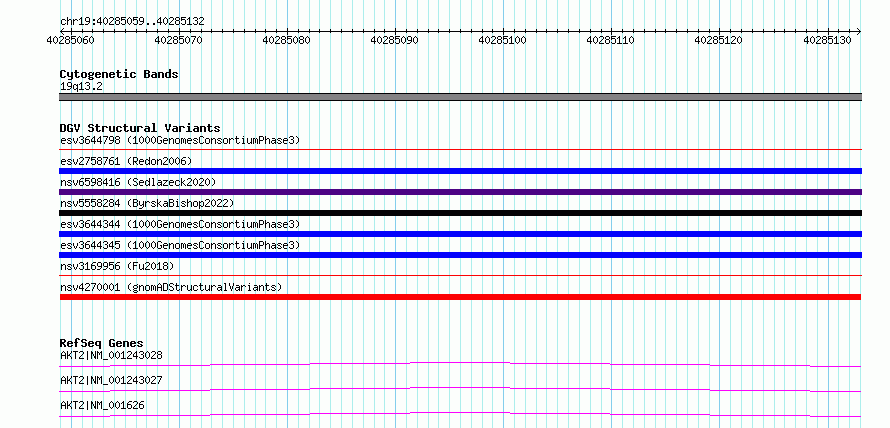Click ruler position 40285120
Image resolution: width=890 pixels, height=428 pixels.
[719, 40]
